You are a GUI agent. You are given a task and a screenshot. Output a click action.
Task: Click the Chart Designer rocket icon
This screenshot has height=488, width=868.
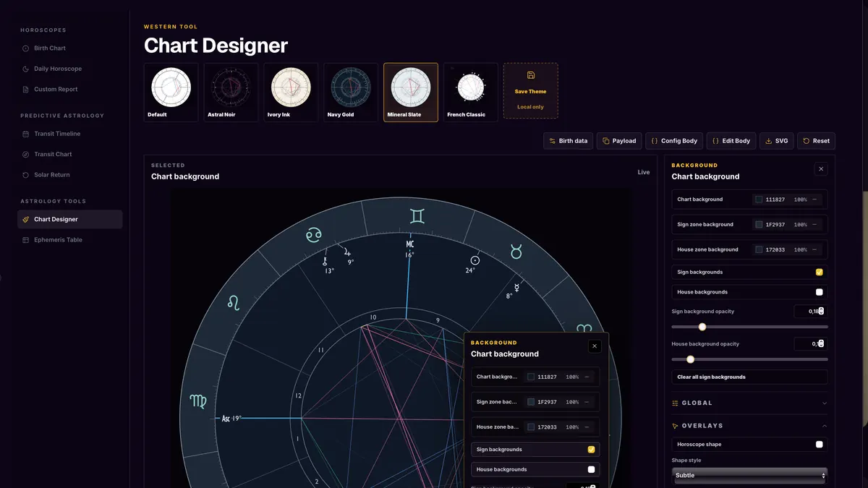[26, 219]
